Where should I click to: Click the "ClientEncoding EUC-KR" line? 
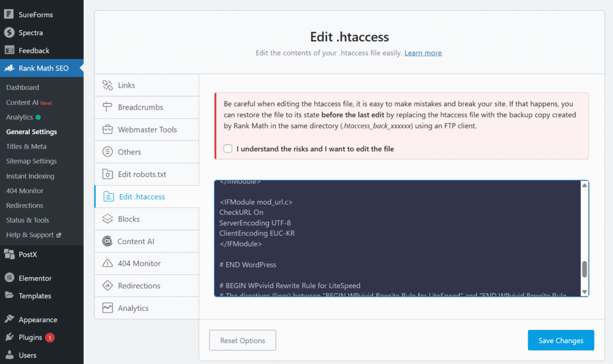point(257,233)
